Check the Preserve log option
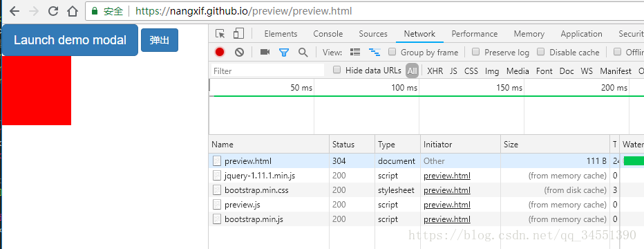 pos(475,52)
